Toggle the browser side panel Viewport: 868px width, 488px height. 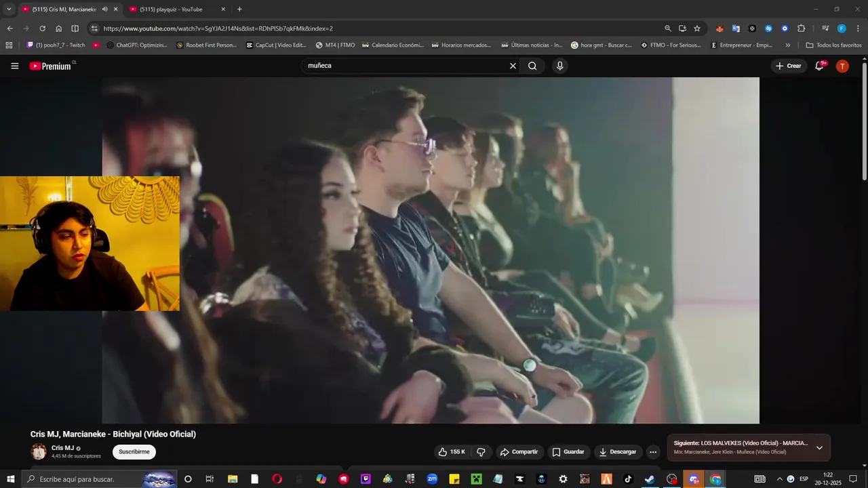click(x=75, y=28)
